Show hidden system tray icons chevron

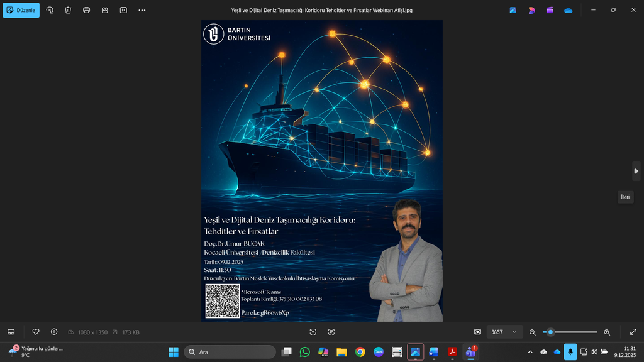tap(530, 352)
